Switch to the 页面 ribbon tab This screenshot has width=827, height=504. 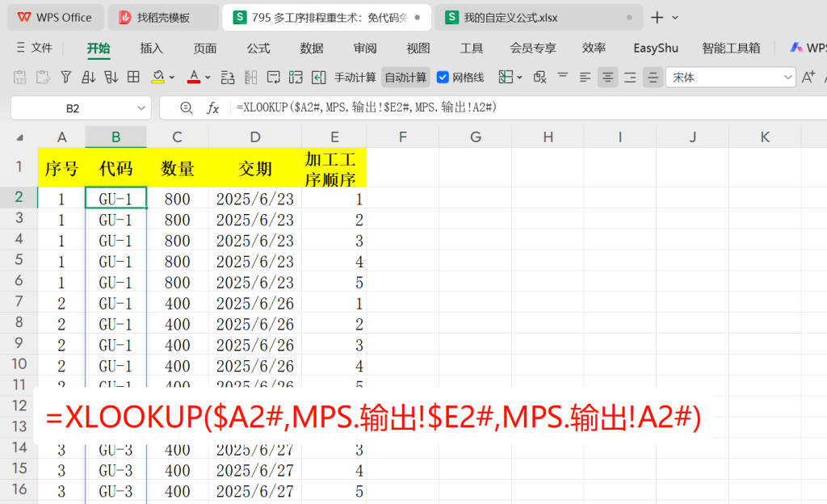tap(204, 48)
